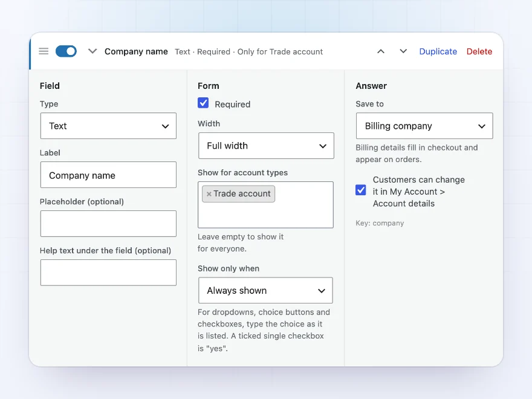Click the 'Leave empty to show it for everyone.' hint
The width and height of the screenshot is (532, 399).
241,242
